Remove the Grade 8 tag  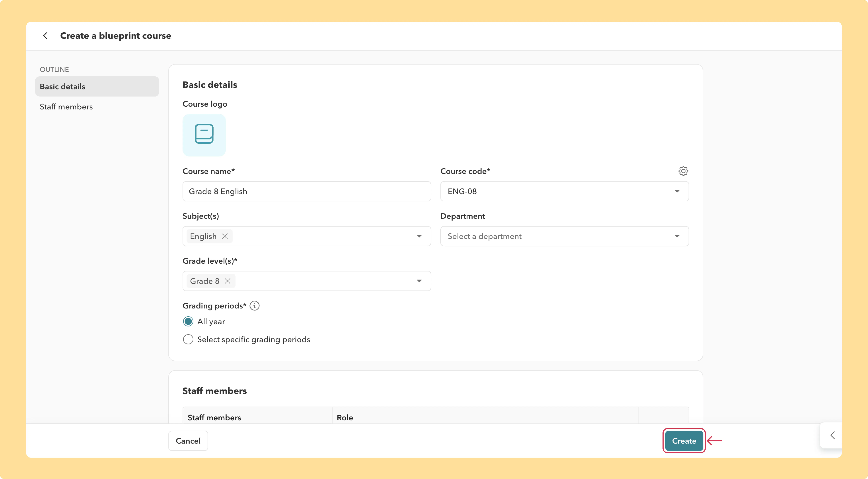[x=227, y=281]
